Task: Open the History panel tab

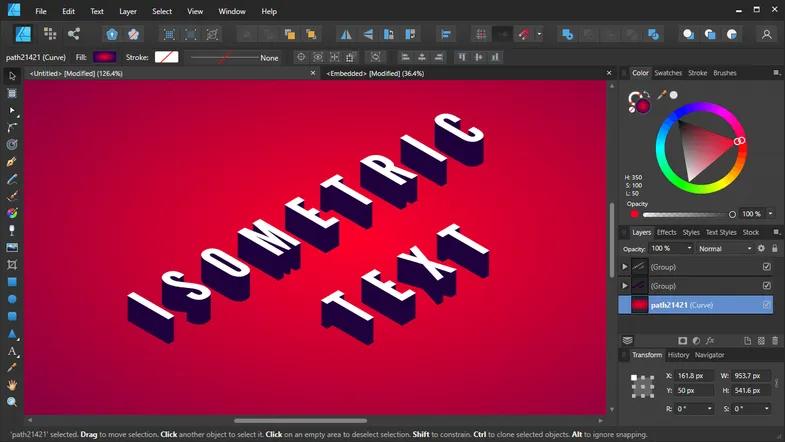Action: [678, 355]
